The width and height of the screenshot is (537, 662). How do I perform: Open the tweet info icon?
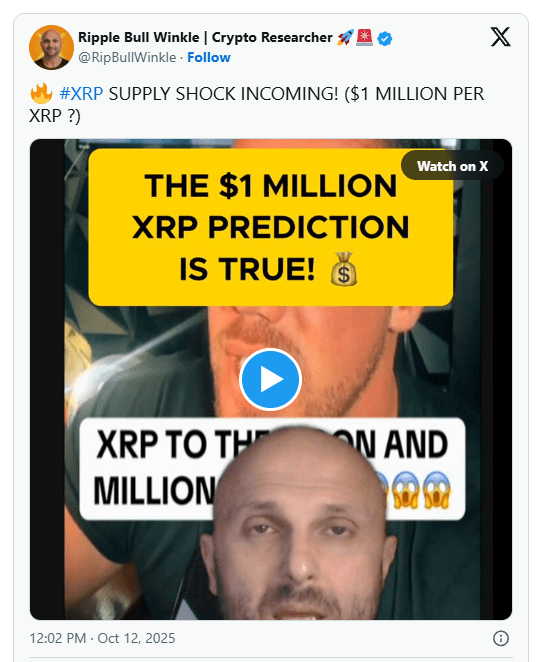pos(501,638)
